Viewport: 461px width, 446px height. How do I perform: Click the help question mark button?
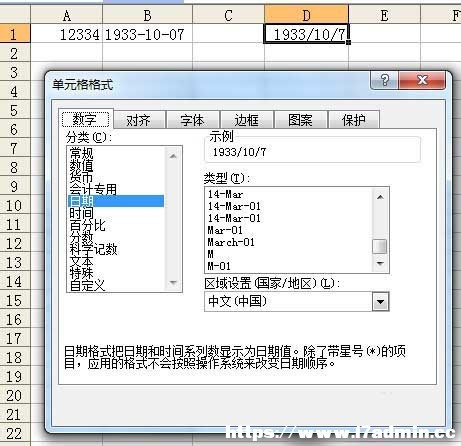[385, 80]
